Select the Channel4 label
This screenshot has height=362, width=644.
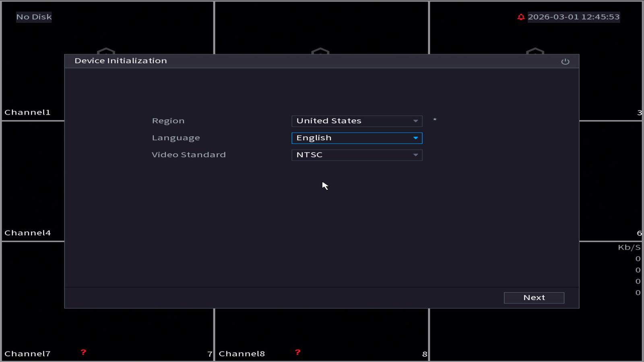click(27, 233)
